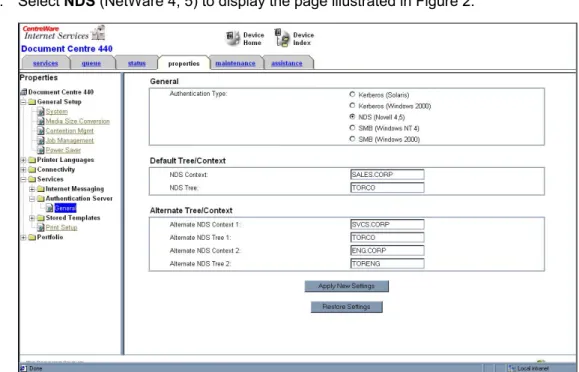
Task: Open the Power Saver link
Action: tap(63, 150)
